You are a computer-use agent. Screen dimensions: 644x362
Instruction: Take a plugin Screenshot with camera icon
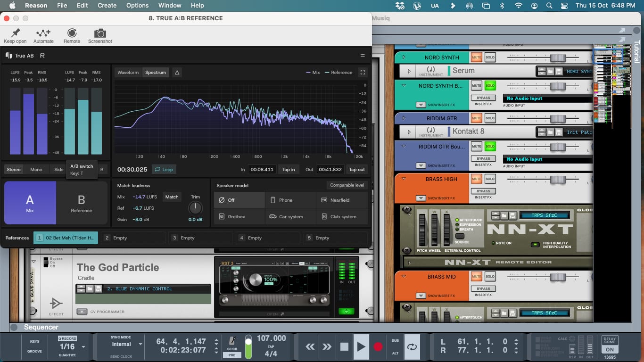click(x=100, y=33)
